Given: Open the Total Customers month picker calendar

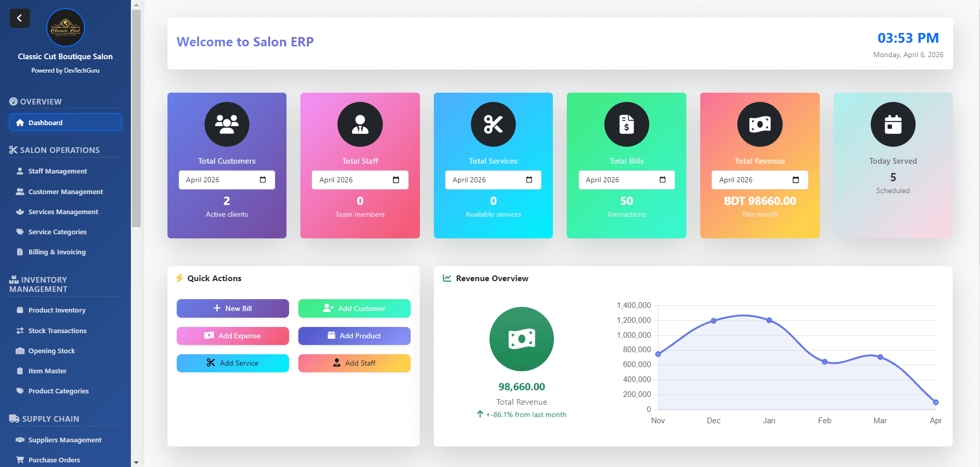Looking at the screenshot, I should tap(264, 180).
